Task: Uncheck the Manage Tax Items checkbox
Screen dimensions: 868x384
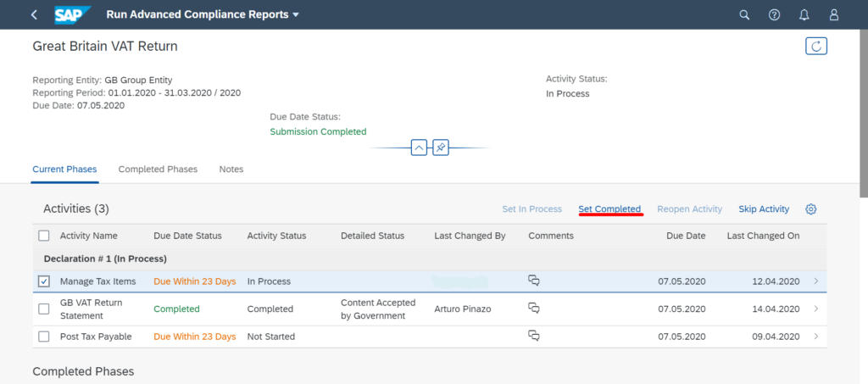Action: click(44, 281)
